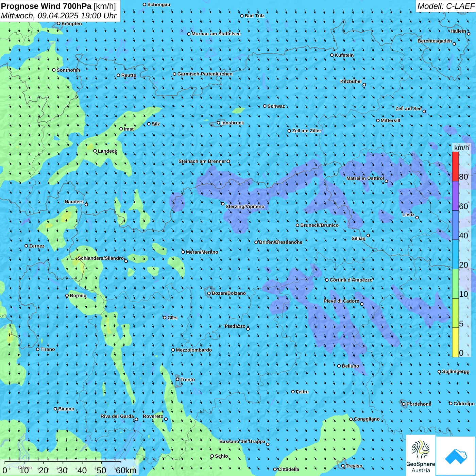
Task: Click the 'Schlanders/Silandro' label
Action: pos(101,258)
